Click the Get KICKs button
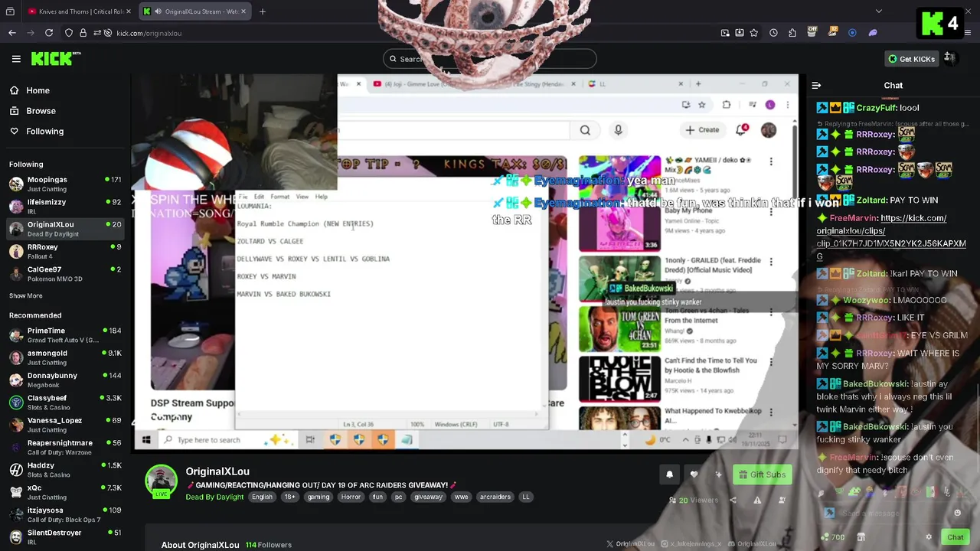Screen dimensions: 980x551 911,59
